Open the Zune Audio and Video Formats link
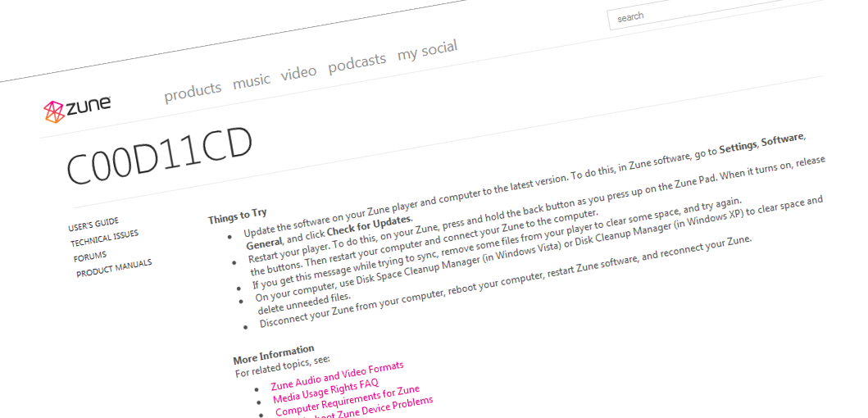This screenshot has height=418, width=868. pyautogui.click(x=337, y=376)
